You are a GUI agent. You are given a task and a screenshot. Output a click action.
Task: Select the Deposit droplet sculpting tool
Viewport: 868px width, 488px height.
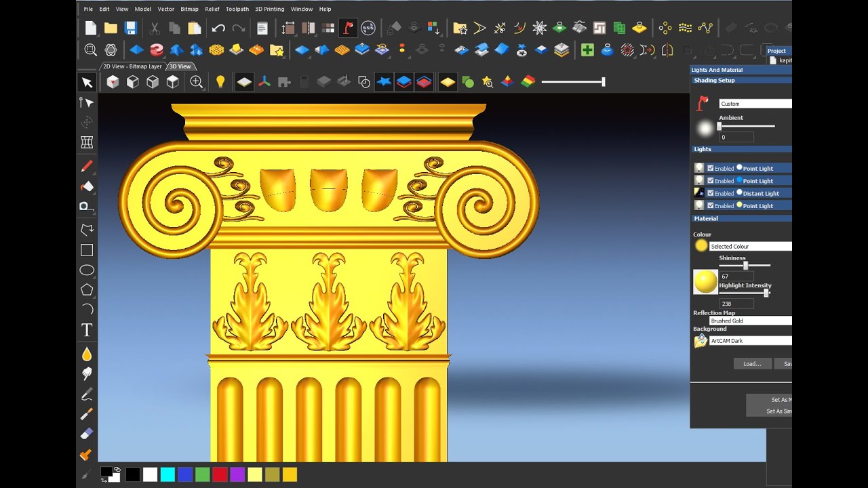click(87, 354)
